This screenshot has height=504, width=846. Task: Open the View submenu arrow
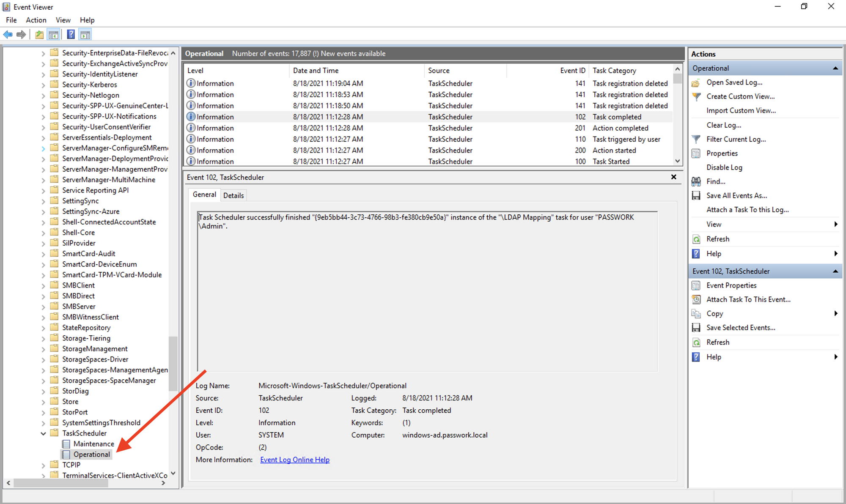[x=835, y=224]
